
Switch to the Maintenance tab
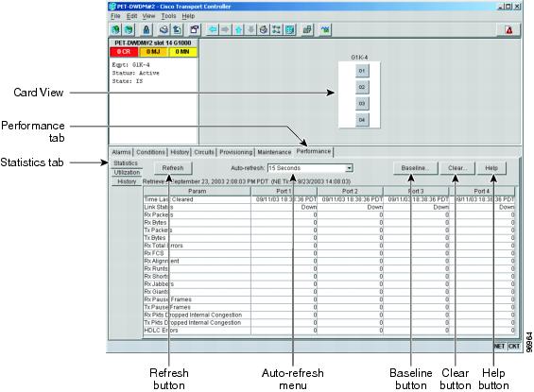click(274, 152)
